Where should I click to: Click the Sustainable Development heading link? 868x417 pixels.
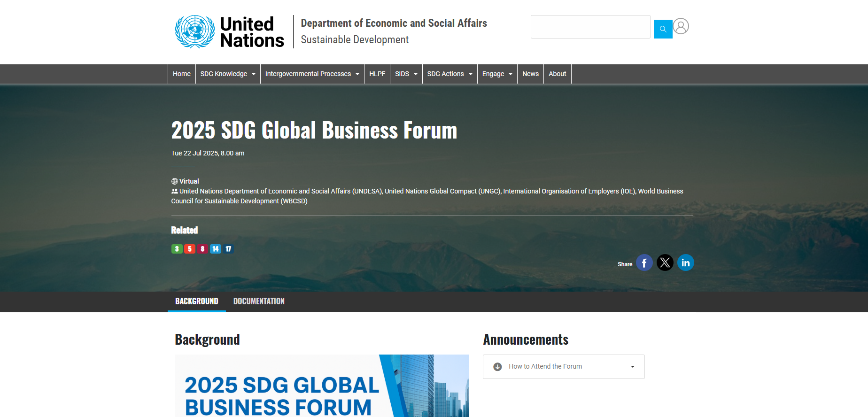[355, 40]
